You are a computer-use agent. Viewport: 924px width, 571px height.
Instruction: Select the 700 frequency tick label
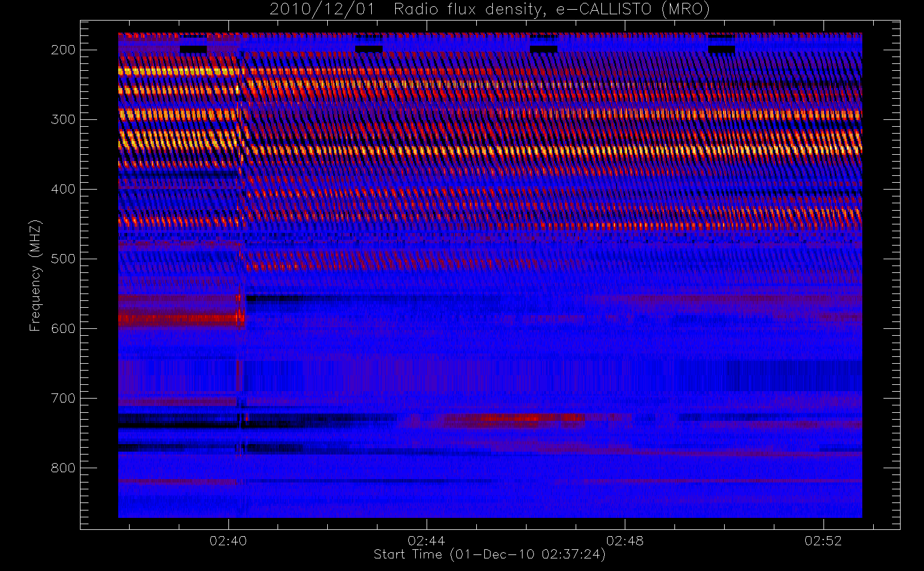point(63,398)
